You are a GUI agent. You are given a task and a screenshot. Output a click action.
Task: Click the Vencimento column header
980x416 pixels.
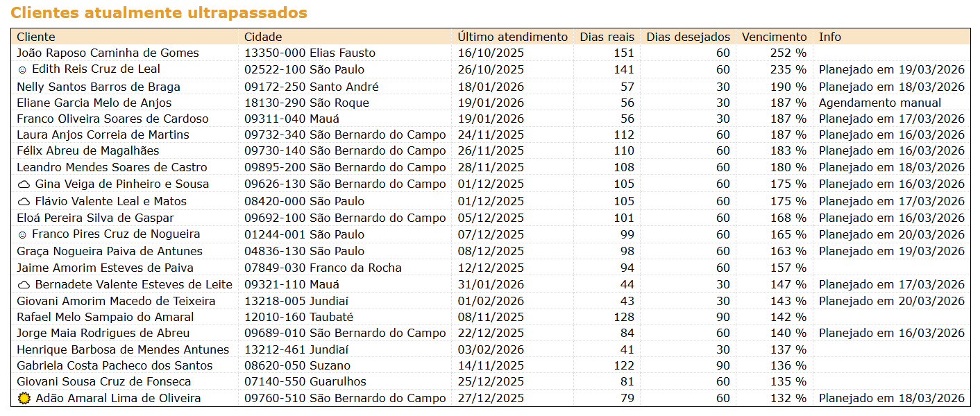pyautogui.click(x=774, y=37)
